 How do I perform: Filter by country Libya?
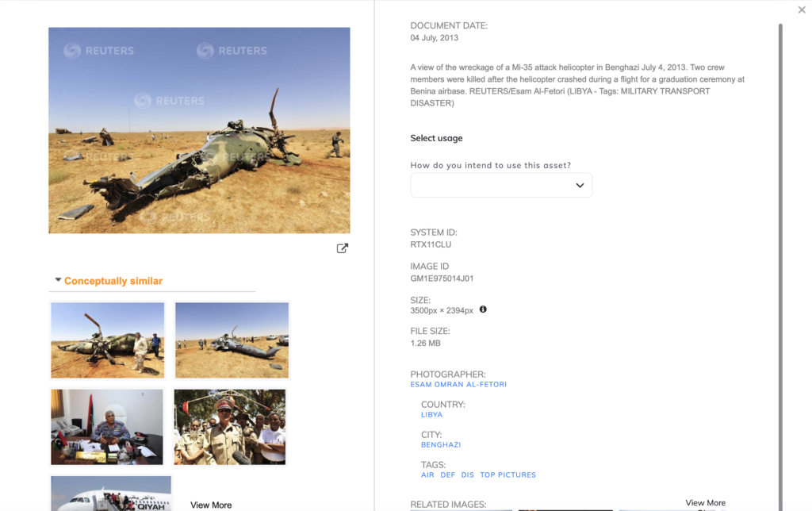pos(432,415)
